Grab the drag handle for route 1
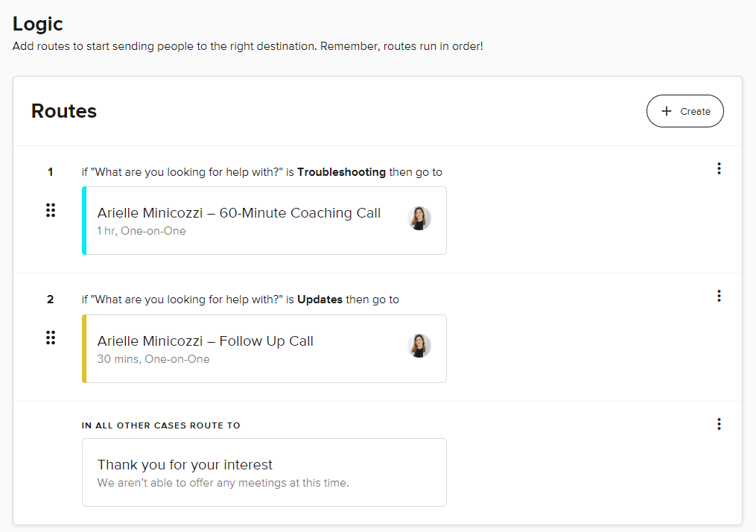This screenshot has height=532, width=756. click(x=51, y=210)
